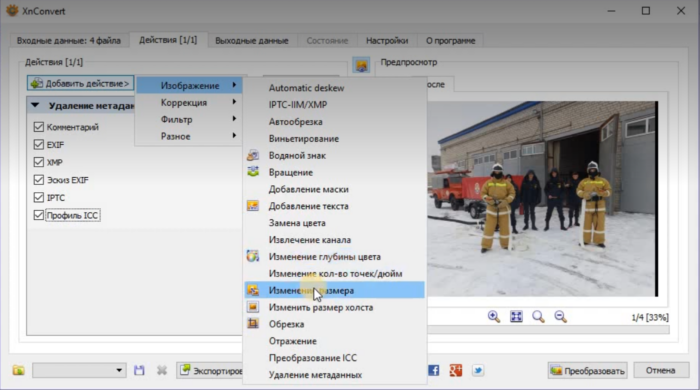The image size is (700, 390).
Task: Toggle the Комментарий checkbox
Action: tap(38, 127)
